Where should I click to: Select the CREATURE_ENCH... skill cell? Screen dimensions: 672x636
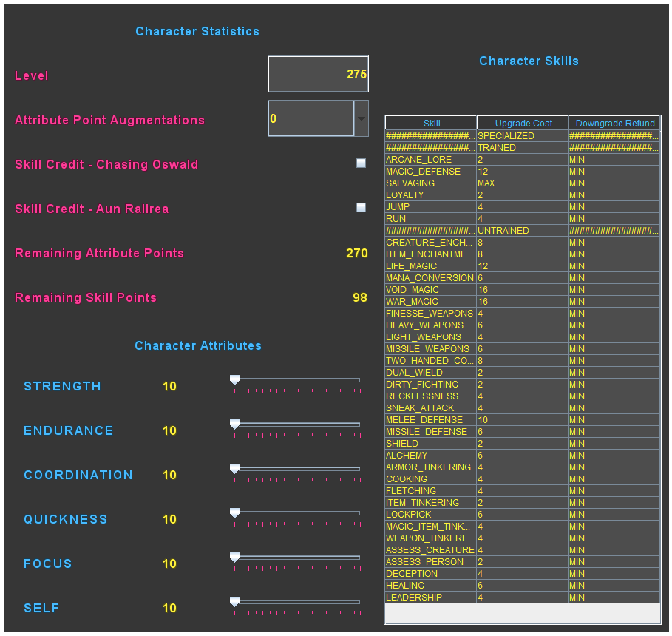point(431,243)
